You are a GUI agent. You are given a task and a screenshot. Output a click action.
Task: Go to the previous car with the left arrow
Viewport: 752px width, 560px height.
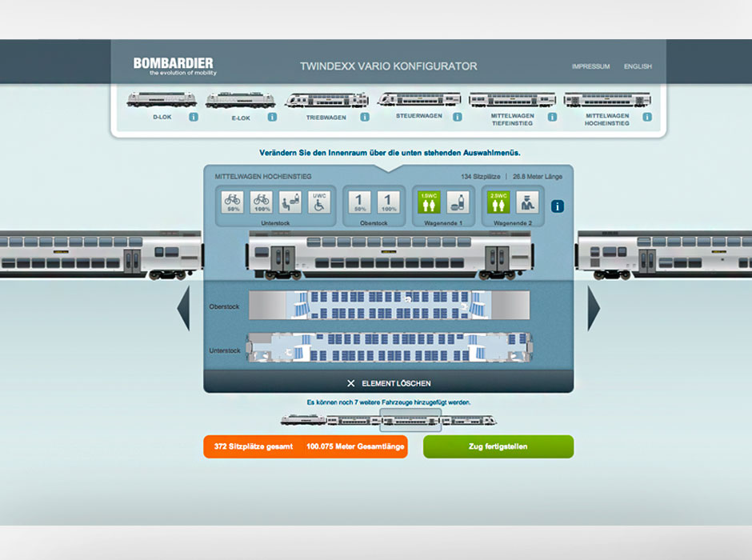pyautogui.click(x=184, y=308)
